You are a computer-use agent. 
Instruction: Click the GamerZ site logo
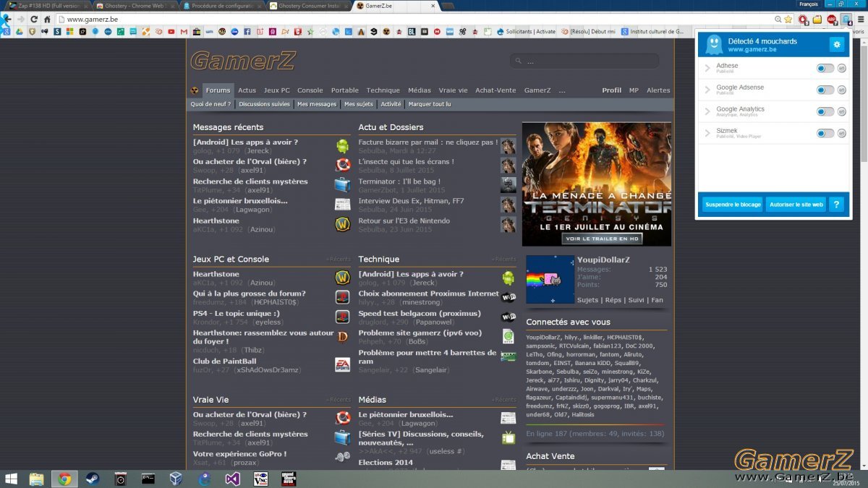(242, 61)
